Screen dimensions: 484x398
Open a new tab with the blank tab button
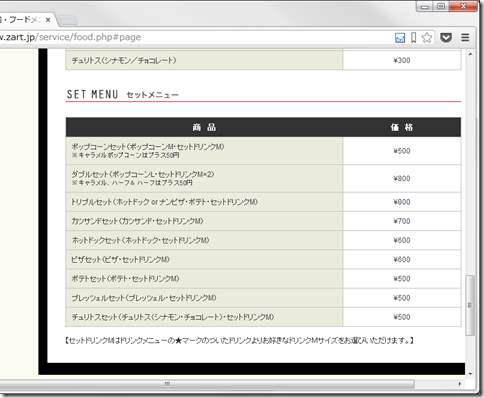click(68, 20)
